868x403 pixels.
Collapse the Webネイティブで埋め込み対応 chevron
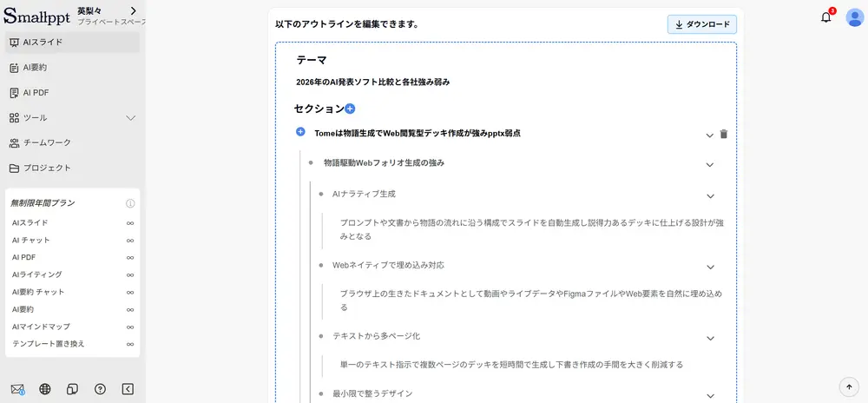click(711, 267)
